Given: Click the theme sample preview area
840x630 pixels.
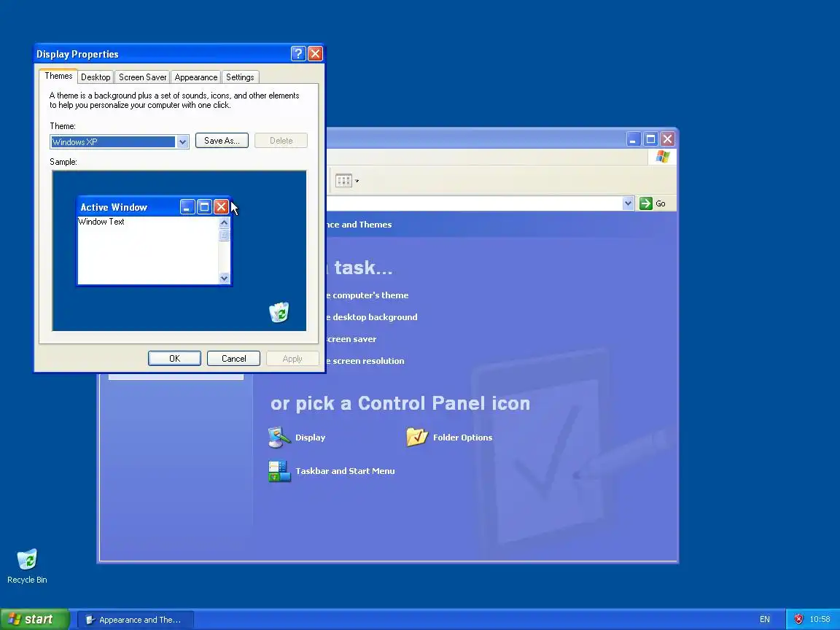Looking at the screenshot, I should pos(179,251).
